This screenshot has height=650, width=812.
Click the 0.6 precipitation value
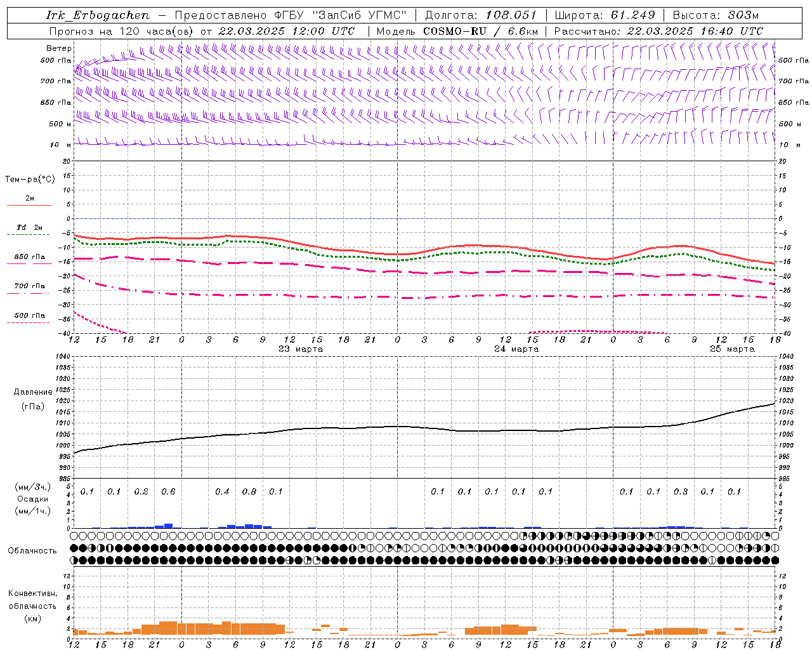pos(168,491)
